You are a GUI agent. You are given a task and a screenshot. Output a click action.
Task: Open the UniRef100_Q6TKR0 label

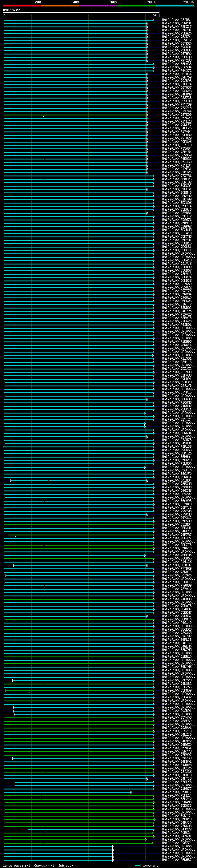[x=177, y=44]
